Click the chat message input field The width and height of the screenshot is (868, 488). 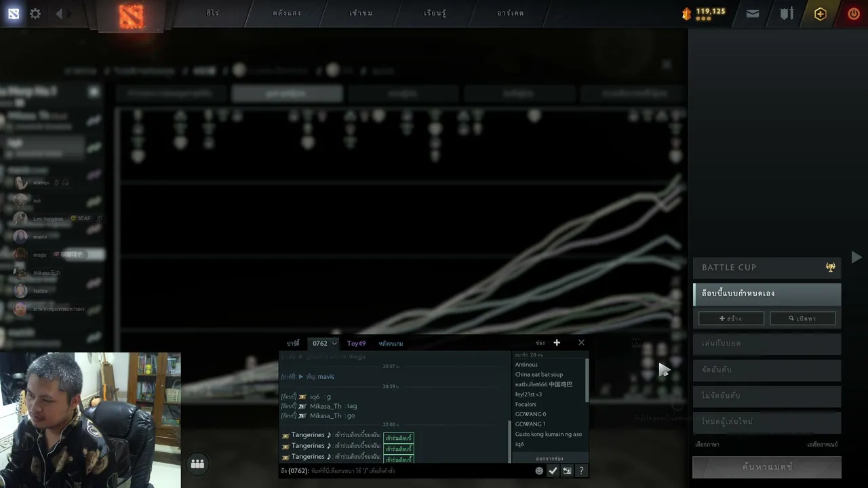pos(406,470)
